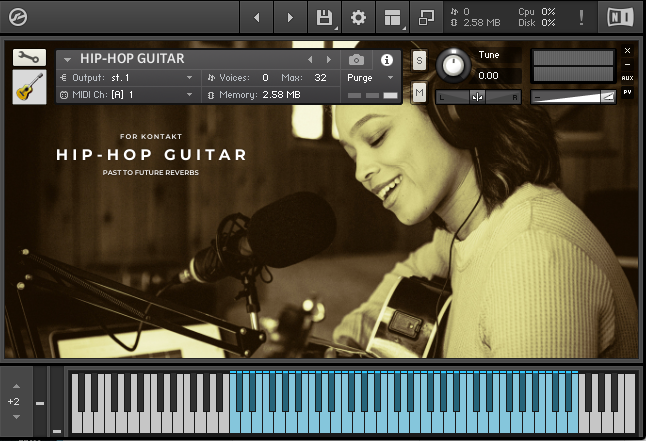Solo the Hip-Hop Guitar instrument
Image resolution: width=646 pixels, height=441 pixels.
[x=419, y=60]
